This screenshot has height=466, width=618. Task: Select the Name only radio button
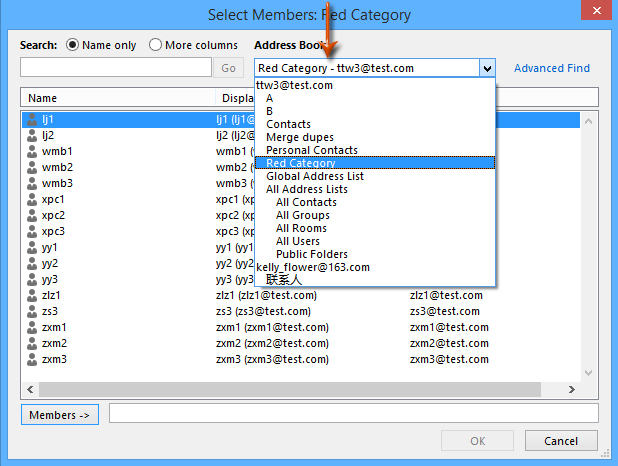(x=72, y=45)
